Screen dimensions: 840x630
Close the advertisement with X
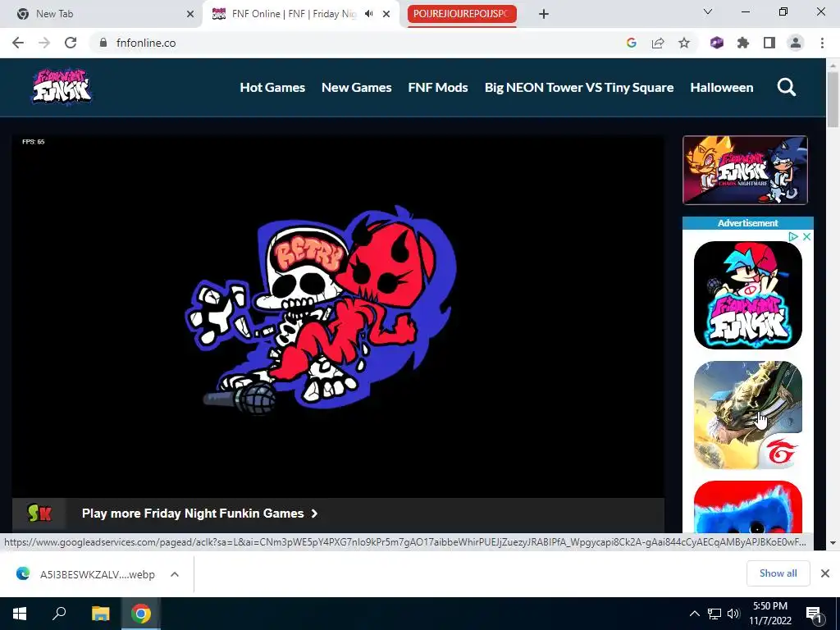[807, 237]
